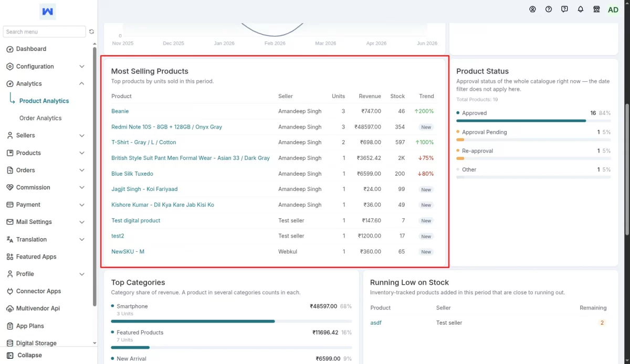The width and height of the screenshot is (630, 364).
Task: Click the App Plans clipboard icon
Action: (x=10, y=326)
